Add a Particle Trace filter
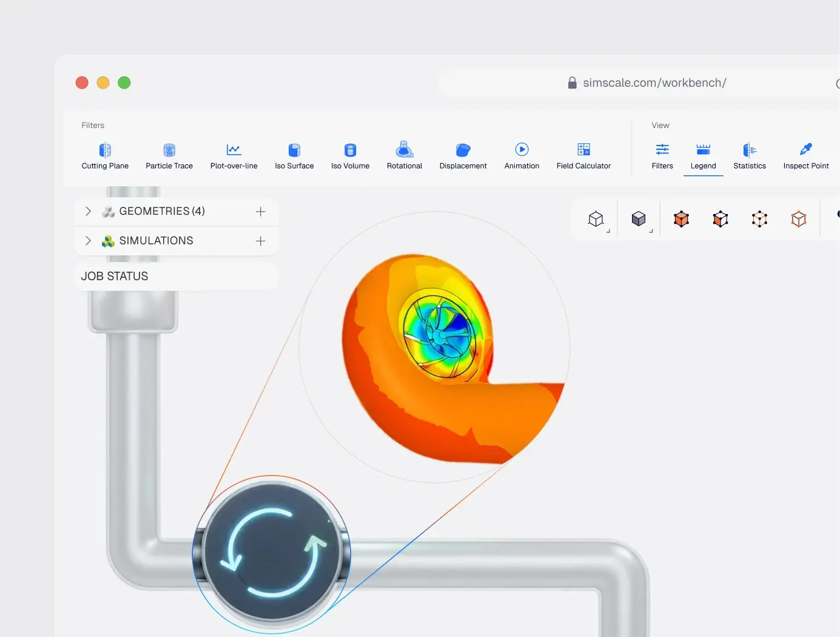This screenshot has width=840, height=637. 169,157
